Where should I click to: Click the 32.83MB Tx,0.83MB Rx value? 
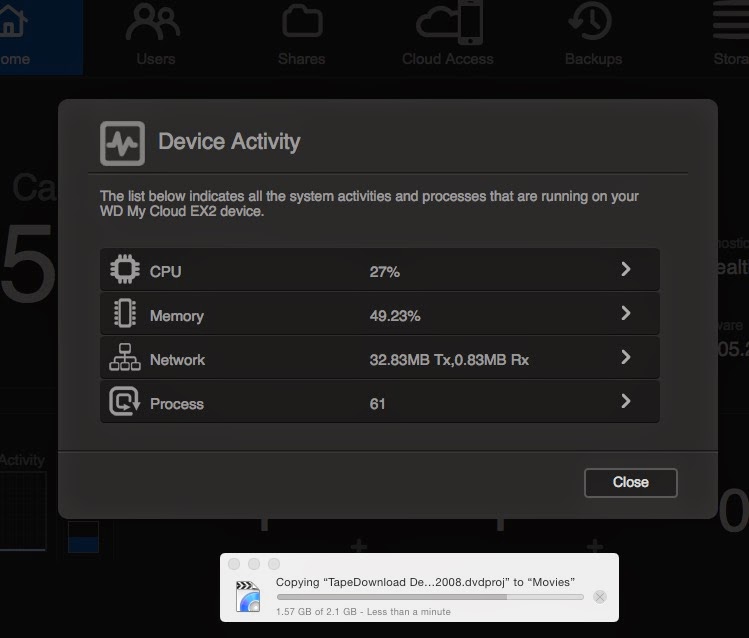click(x=449, y=360)
